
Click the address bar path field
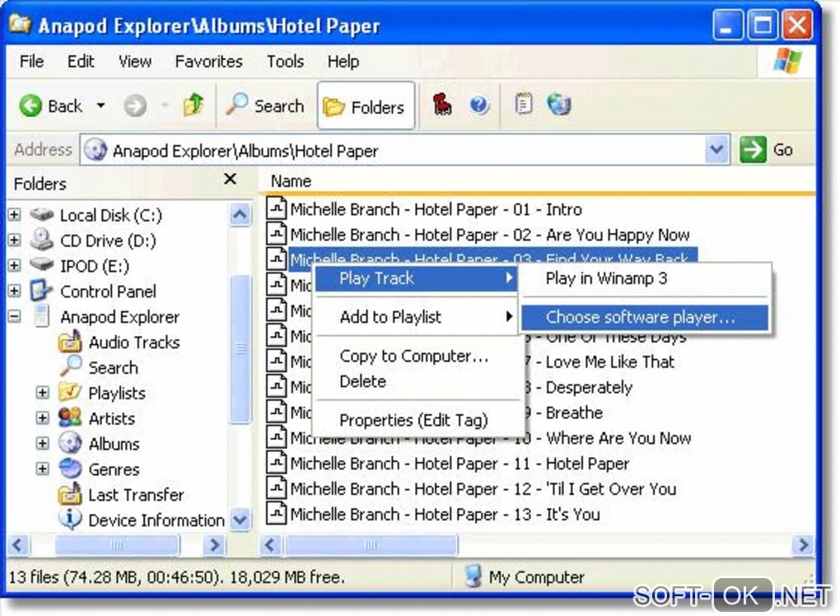coord(393,150)
